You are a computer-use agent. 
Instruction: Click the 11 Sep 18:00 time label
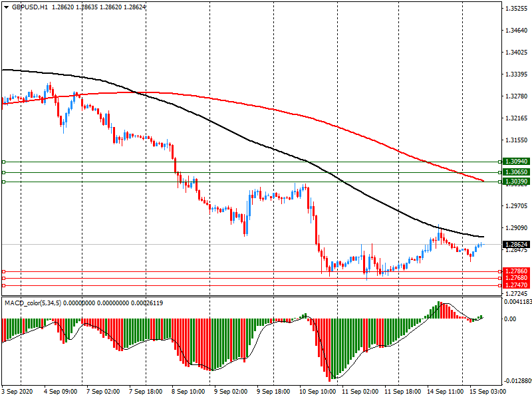tap(403, 392)
